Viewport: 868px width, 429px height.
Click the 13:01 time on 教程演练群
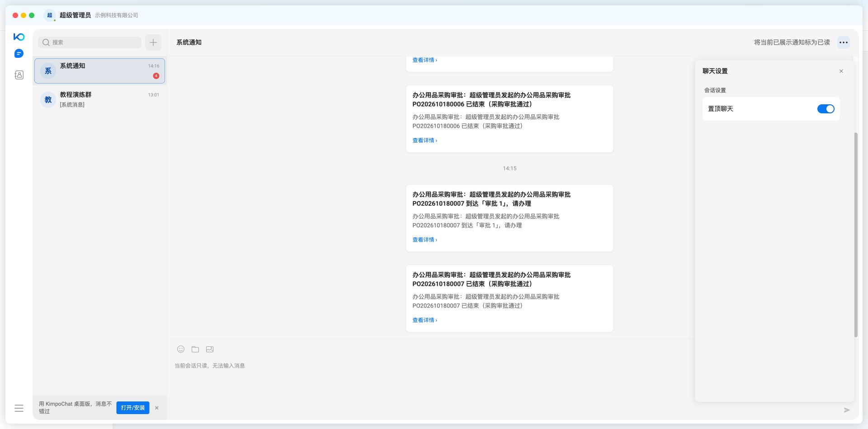click(154, 95)
